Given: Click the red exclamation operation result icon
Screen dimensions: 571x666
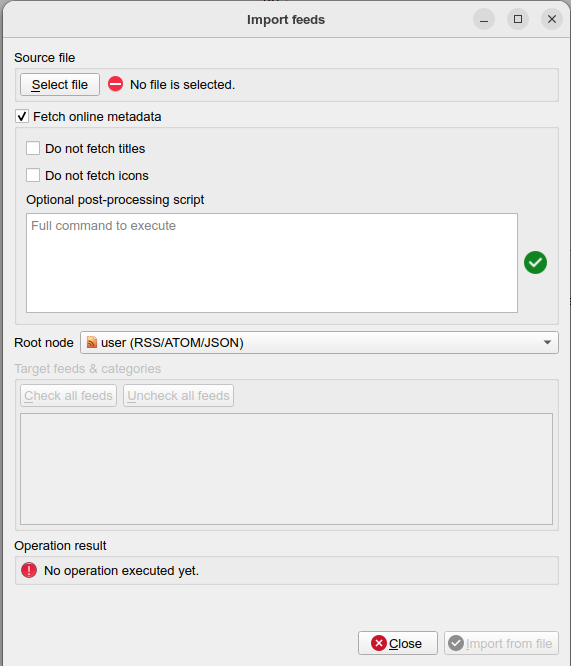Looking at the screenshot, I should 29,570.
